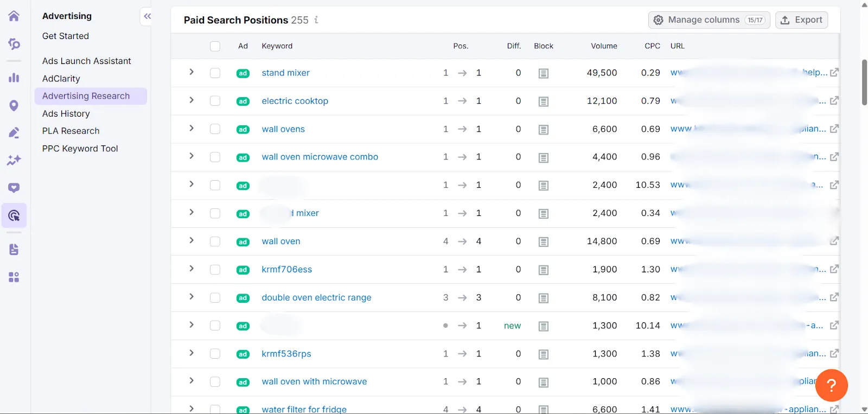The height and width of the screenshot is (414, 868).
Task: Open Ads Launch Assistant in the sidebar
Action: [x=87, y=61]
